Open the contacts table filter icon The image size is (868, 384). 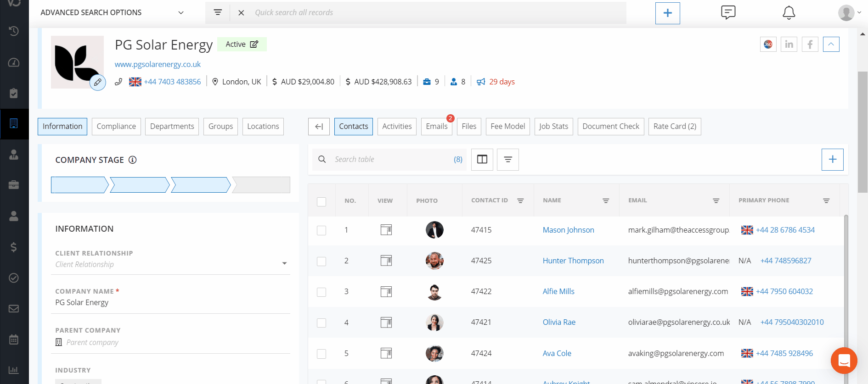(508, 159)
